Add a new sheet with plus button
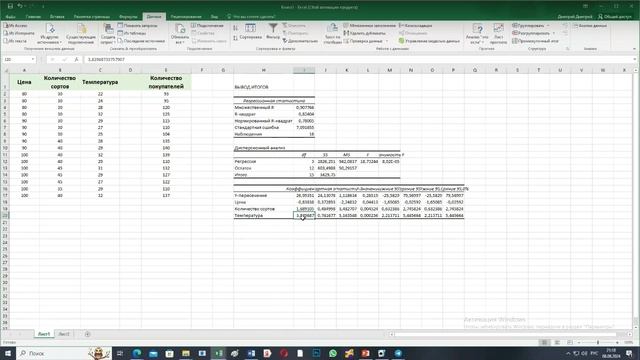640x360 pixels. point(87,334)
